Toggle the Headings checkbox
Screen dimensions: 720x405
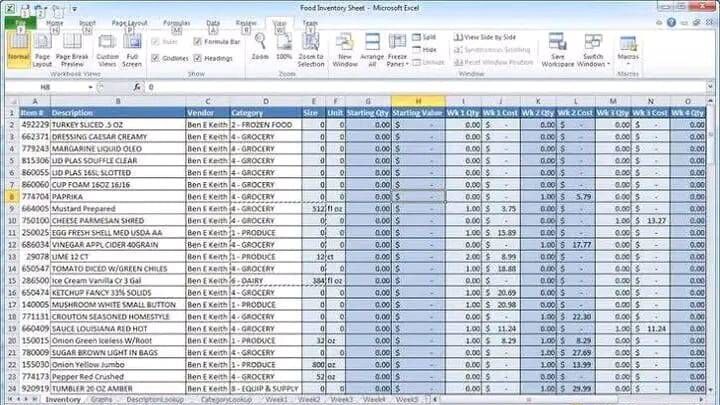click(x=197, y=59)
